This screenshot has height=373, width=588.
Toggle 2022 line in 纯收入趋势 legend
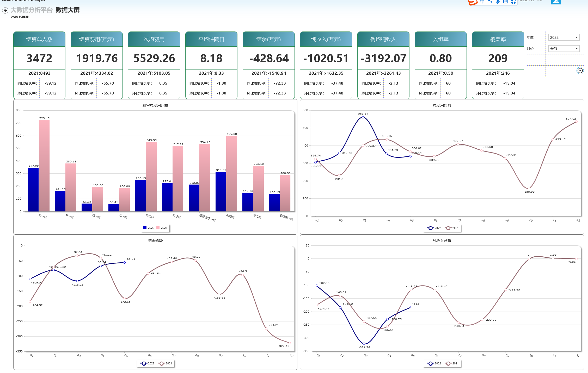coord(434,363)
